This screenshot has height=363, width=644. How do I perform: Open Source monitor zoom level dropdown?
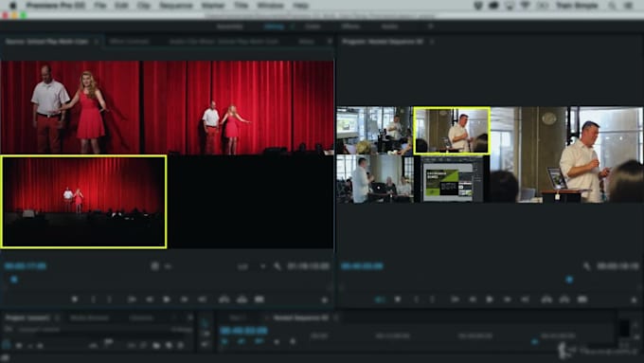251,266
